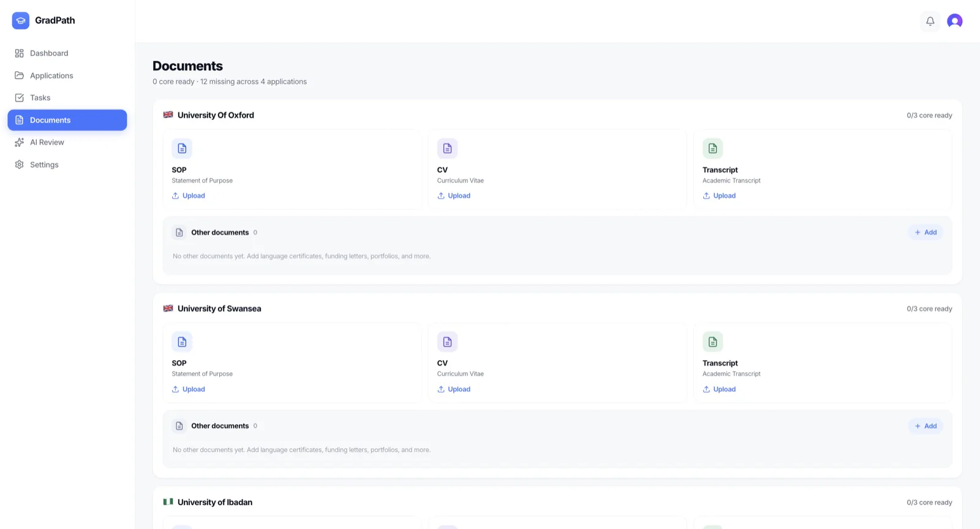The height and width of the screenshot is (529, 980).
Task: Click Oxford's Academic Transcript subtitle
Action: click(x=731, y=181)
